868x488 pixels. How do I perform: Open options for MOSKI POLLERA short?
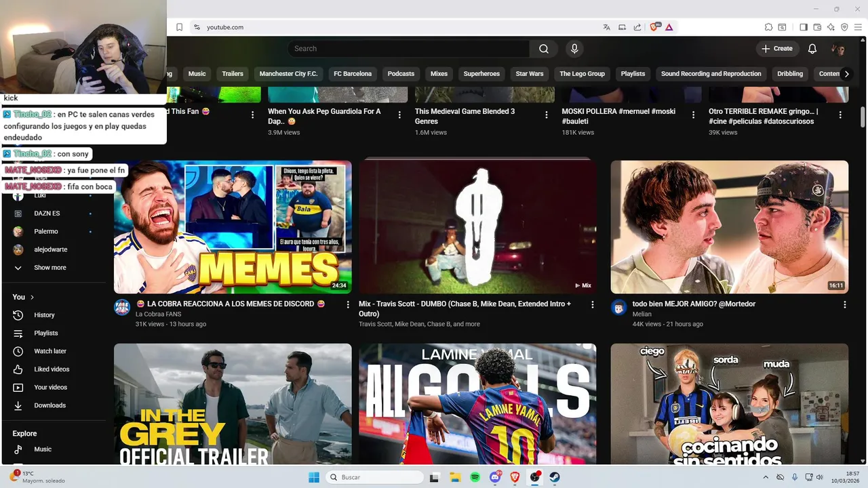(693, 115)
